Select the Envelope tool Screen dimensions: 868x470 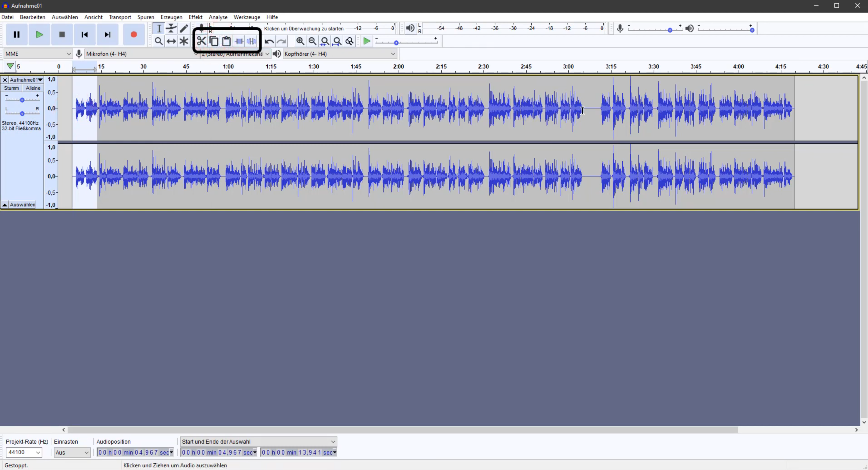click(x=171, y=28)
